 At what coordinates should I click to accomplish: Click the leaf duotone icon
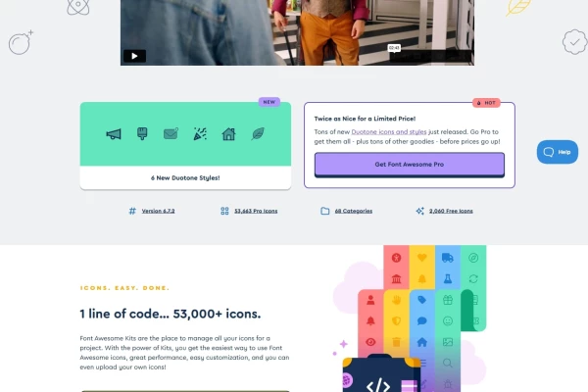[x=258, y=133]
